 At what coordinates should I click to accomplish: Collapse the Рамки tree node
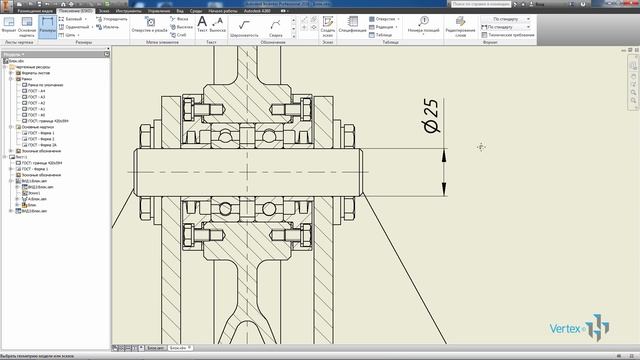pyautogui.click(x=11, y=79)
